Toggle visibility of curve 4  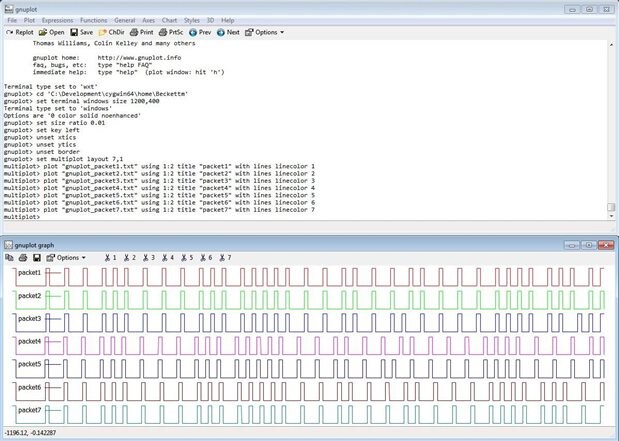pyautogui.click(x=168, y=257)
